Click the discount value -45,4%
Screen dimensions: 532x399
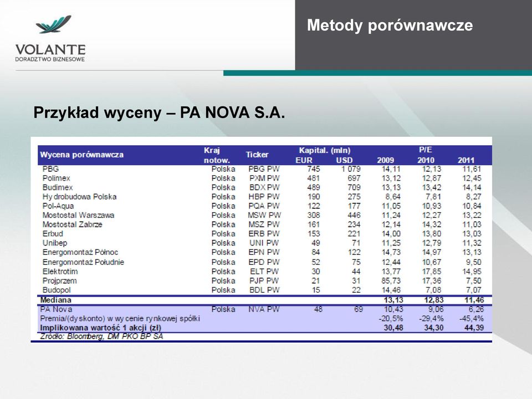(x=472, y=319)
